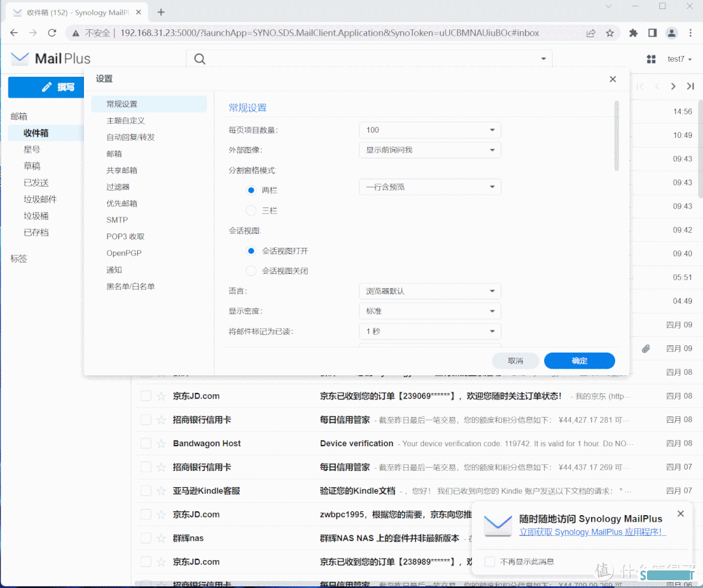Open 外部图像 dropdown
Viewport: 703px width, 588px height.
[430, 150]
